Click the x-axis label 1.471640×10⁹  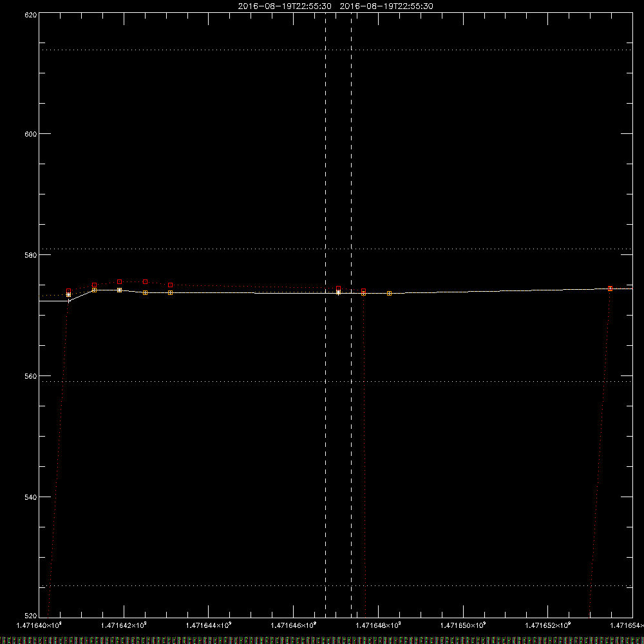pyautogui.click(x=39, y=625)
